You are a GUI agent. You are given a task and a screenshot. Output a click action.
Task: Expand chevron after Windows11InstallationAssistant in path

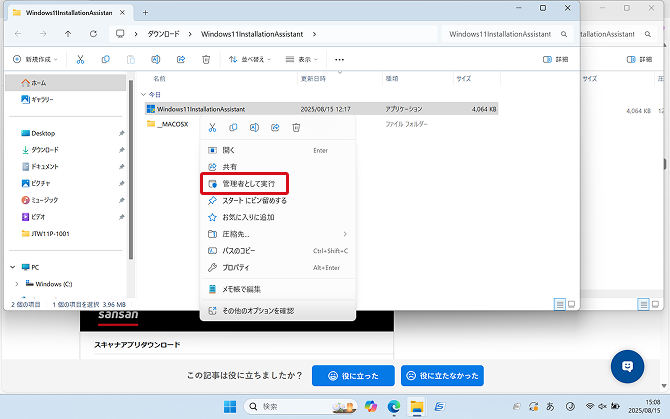[314, 34]
